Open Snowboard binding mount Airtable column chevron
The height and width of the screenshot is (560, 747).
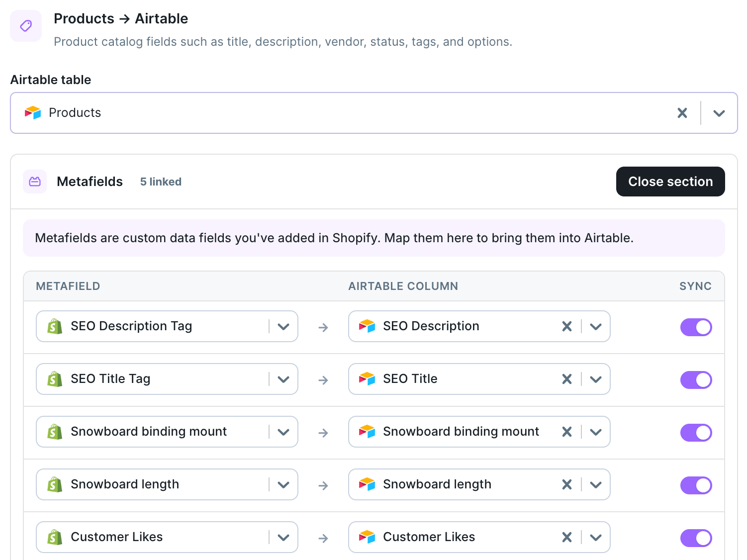tap(596, 432)
